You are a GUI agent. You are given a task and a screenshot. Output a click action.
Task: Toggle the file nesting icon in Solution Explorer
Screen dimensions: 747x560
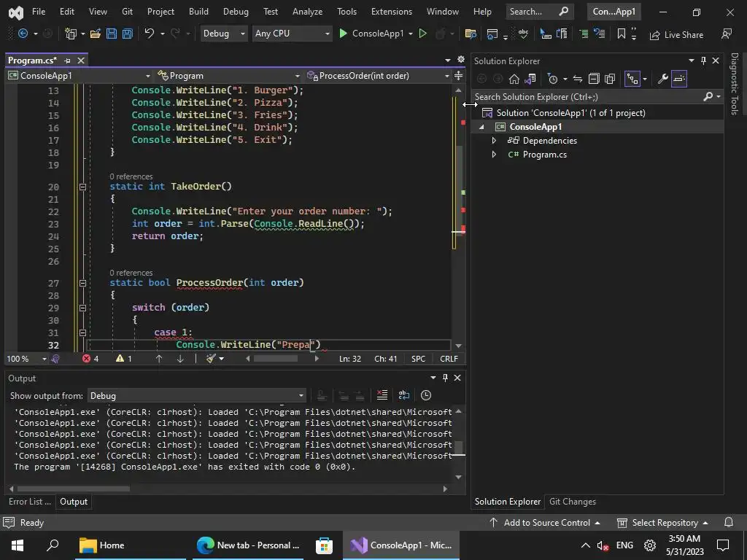632,79
